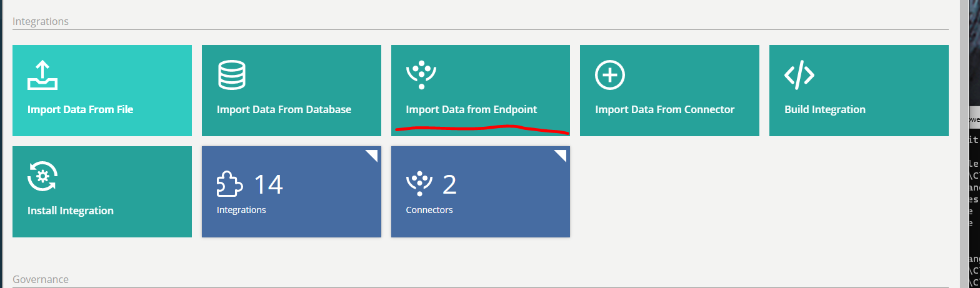Click the upload tray icon on Import Data From File

tap(42, 76)
